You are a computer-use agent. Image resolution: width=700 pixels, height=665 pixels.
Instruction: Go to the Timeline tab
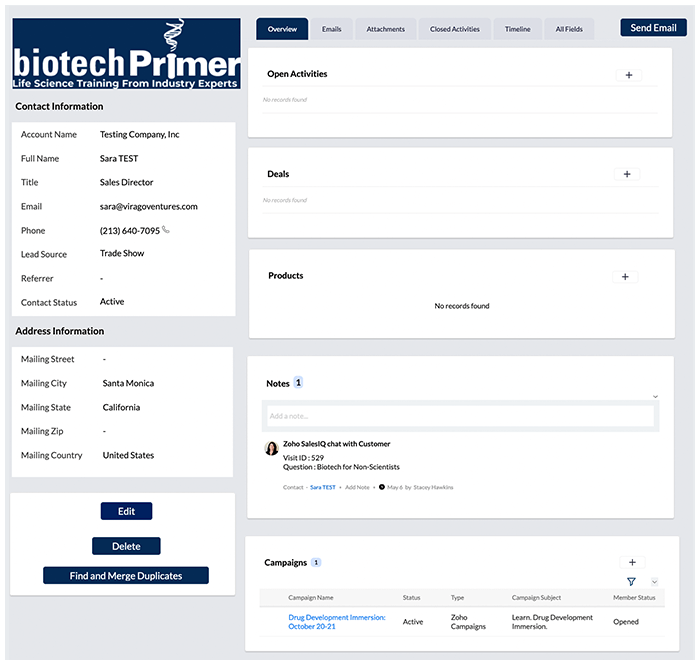pyautogui.click(x=517, y=29)
